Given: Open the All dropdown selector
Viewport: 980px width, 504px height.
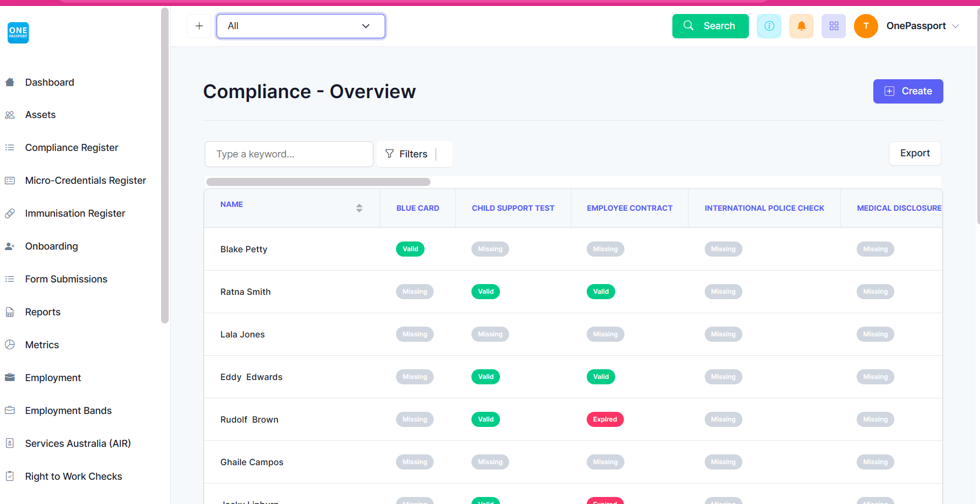Looking at the screenshot, I should [301, 26].
